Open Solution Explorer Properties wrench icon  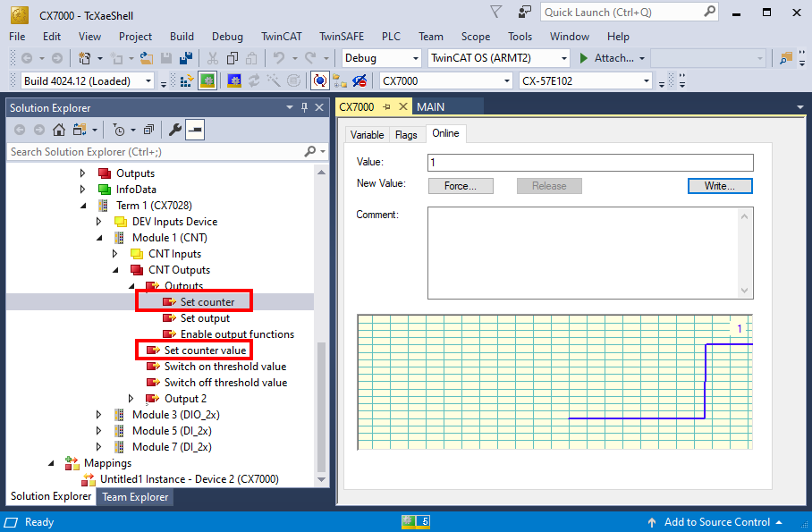(175, 130)
